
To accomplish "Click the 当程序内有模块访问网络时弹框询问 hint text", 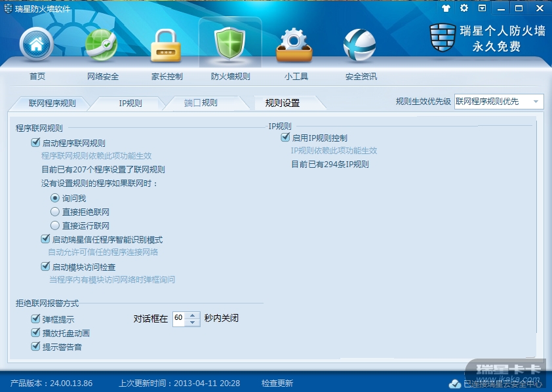I will pos(112,280).
